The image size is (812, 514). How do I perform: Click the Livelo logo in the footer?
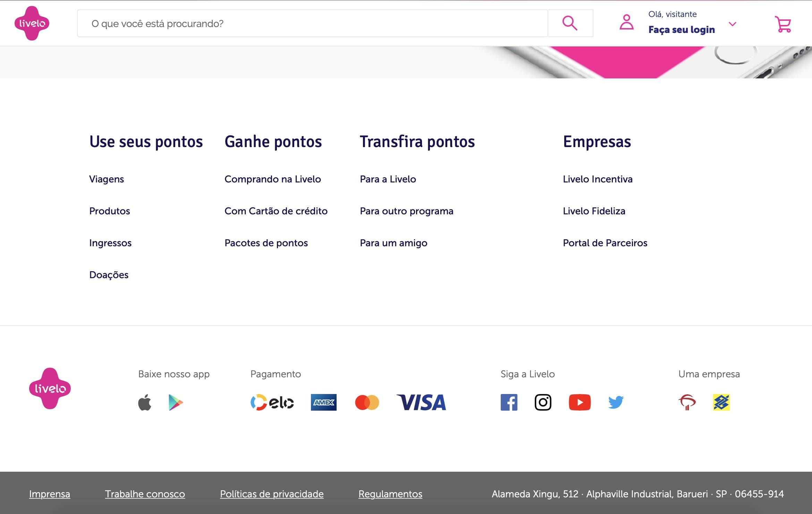point(50,388)
